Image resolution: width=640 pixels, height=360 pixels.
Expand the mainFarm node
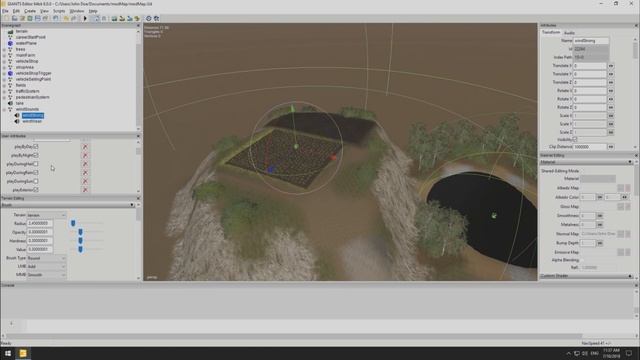(4, 55)
